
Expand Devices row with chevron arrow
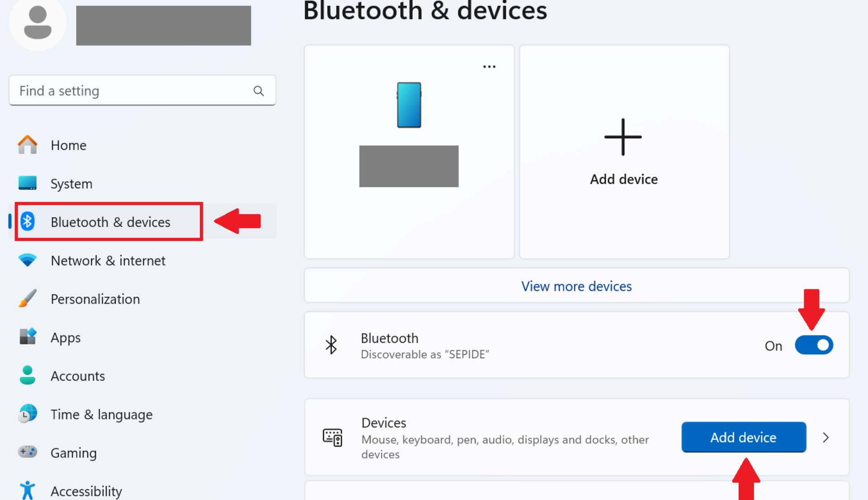point(826,438)
